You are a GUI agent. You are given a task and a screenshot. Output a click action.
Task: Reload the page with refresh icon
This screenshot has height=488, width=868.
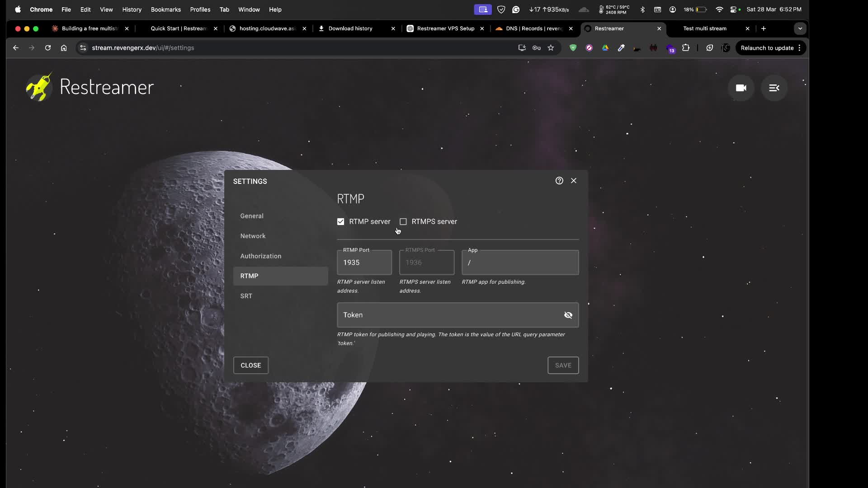point(47,48)
